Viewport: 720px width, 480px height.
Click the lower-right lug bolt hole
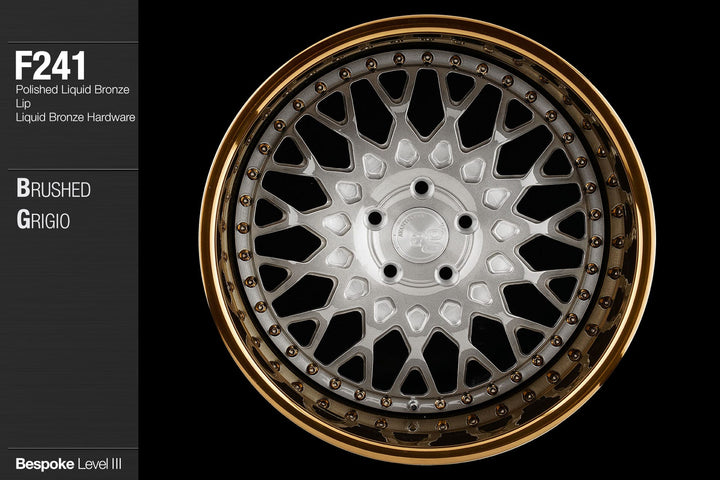tap(448, 270)
